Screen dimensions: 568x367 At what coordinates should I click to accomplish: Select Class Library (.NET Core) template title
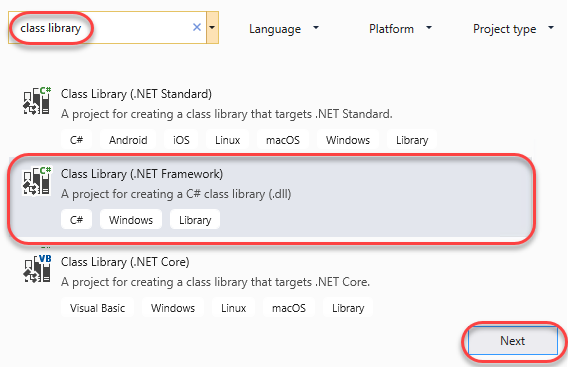click(125, 262)
